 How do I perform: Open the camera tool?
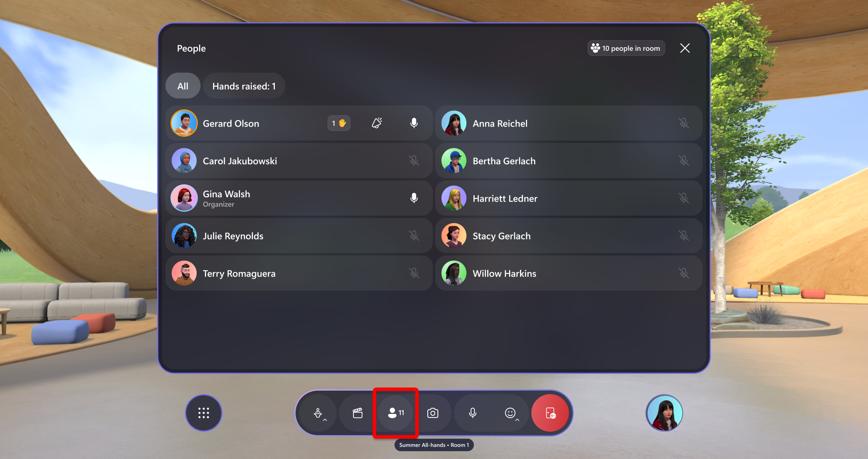[x=434, y=413]
